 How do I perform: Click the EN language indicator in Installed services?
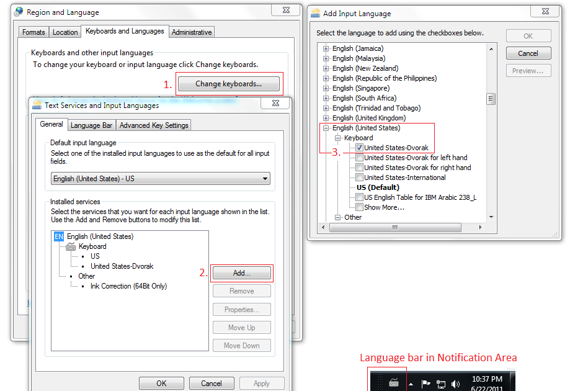[59, 236]
